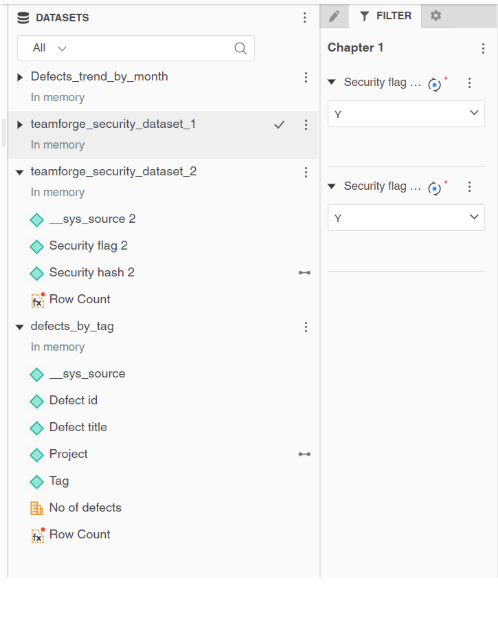This screenshot has height=620, width=498.
Task: Open the Datasets panel kebab menu
Action: [305, 17]
